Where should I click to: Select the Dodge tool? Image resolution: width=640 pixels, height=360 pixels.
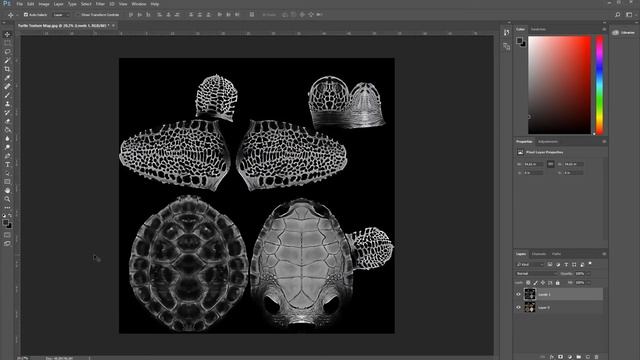[7, 147]
